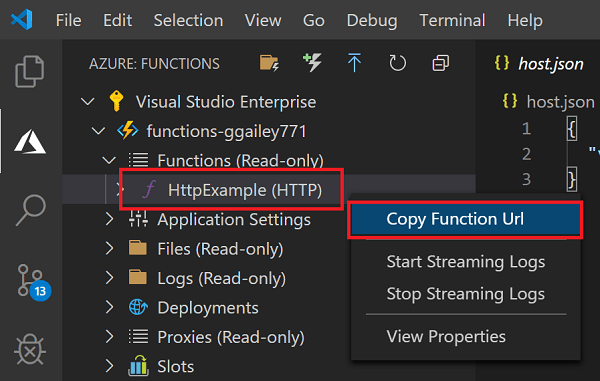Click the purple f icon of HttpExample
600x381 pixels.
[x=149, y=189]
